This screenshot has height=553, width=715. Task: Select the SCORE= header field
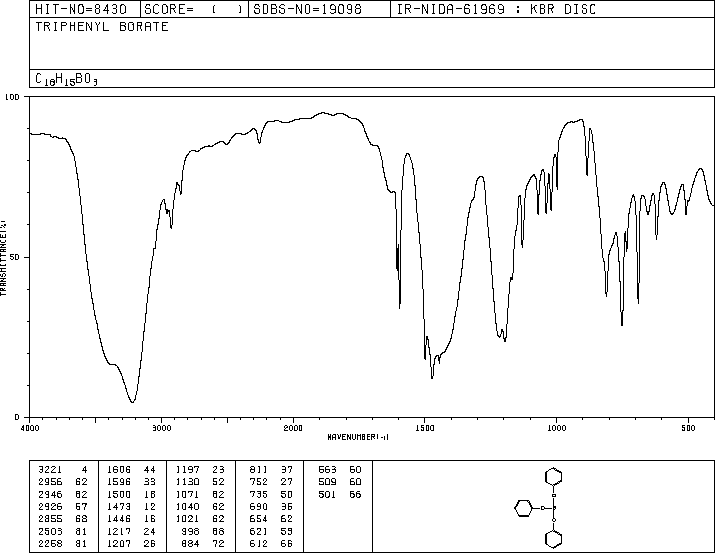click(x=194, y=9)
